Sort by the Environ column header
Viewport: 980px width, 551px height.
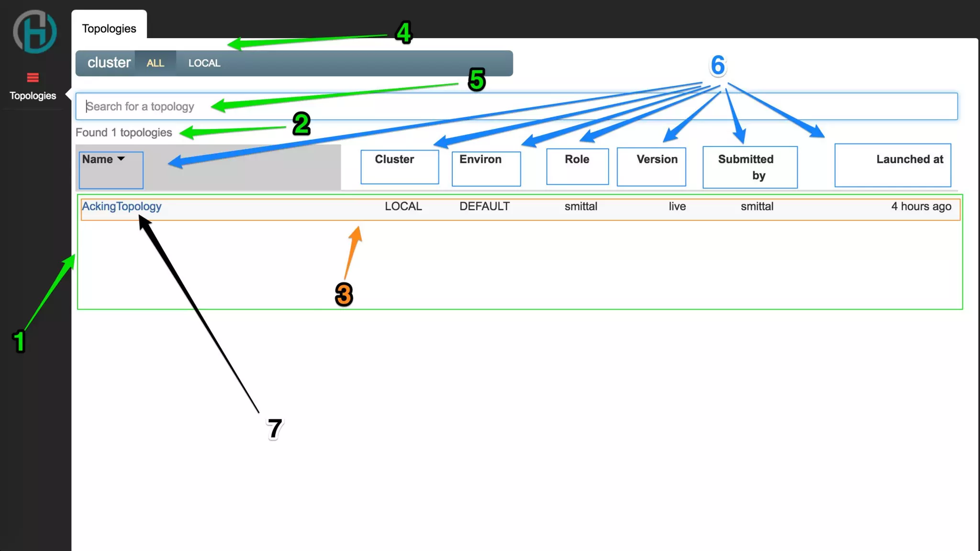[x=480, y=159]
